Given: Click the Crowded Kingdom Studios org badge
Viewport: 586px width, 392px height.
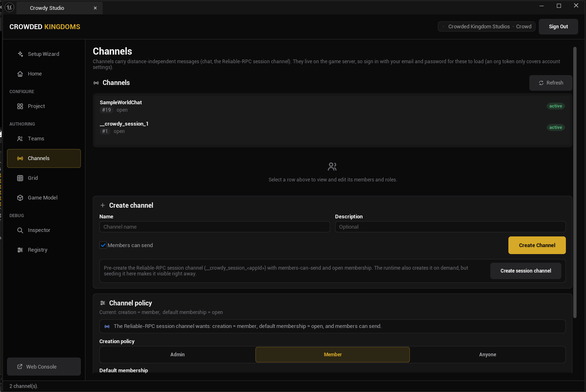Looking at the screenshot, I should [x=487, y=27].
